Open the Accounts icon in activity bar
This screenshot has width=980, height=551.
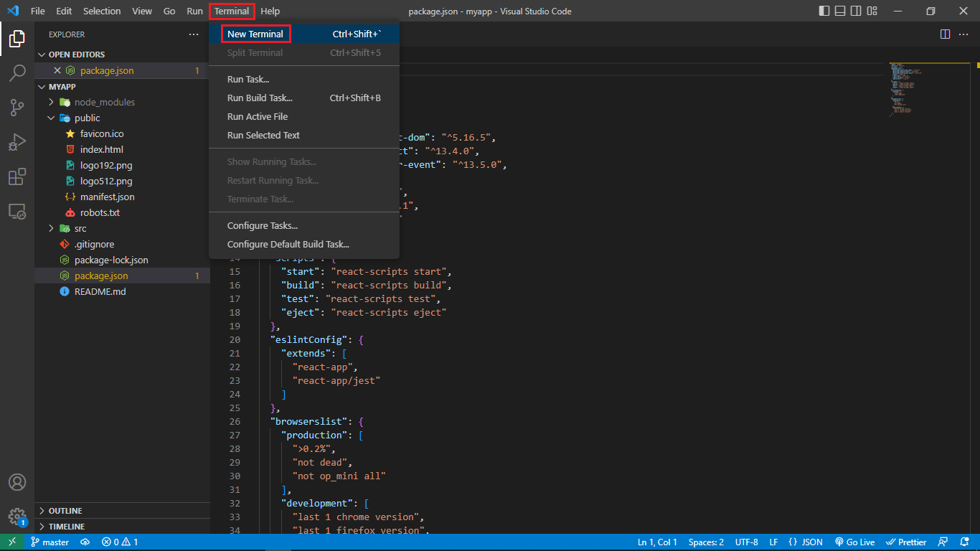coord(17,482)
